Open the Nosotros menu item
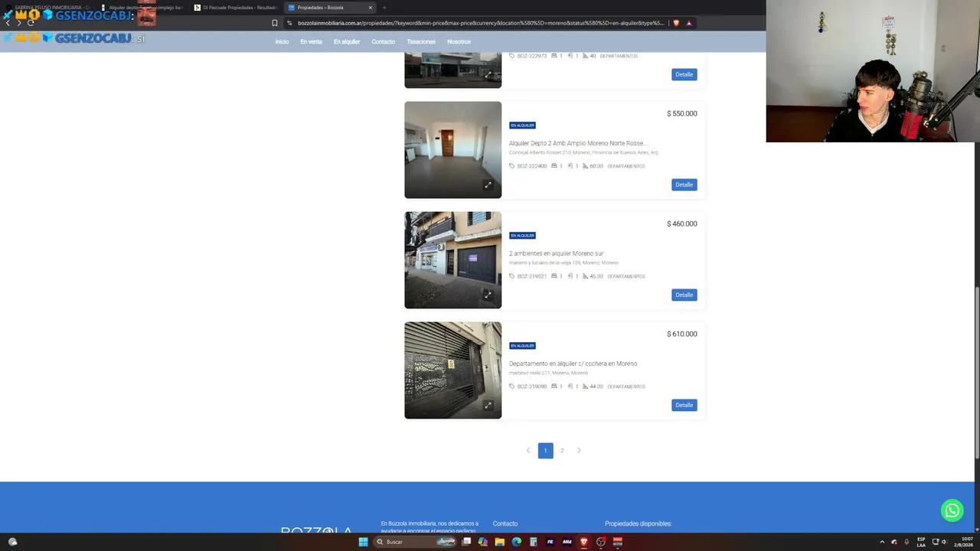 [459, 42]
